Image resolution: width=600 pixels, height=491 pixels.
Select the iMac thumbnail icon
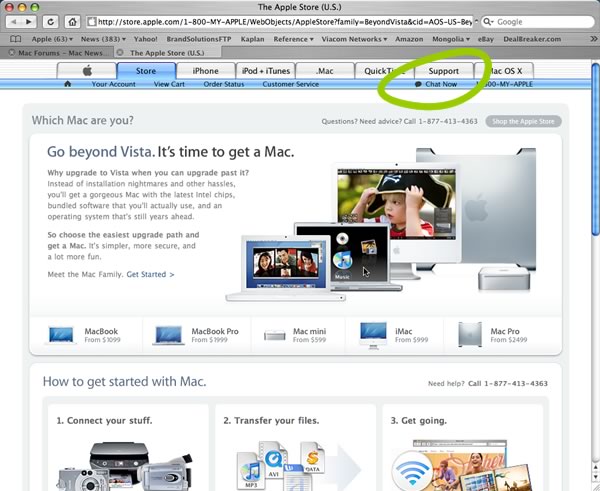coord(373,336)
